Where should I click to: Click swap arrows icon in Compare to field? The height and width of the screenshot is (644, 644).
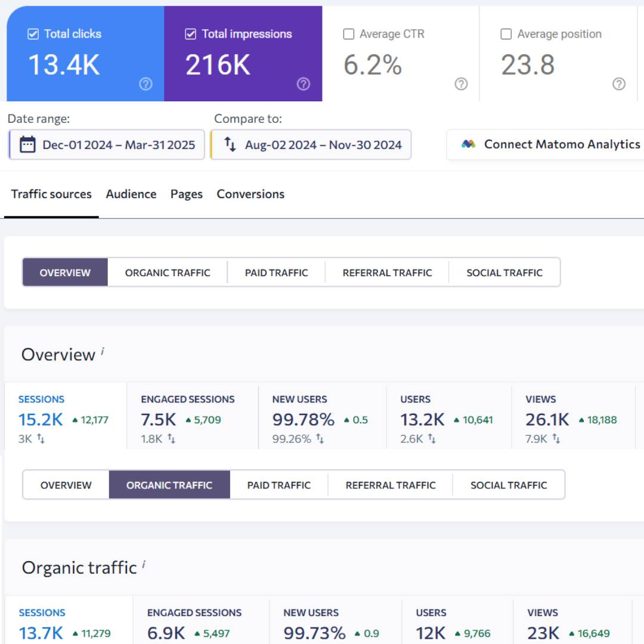click(230, 144)
